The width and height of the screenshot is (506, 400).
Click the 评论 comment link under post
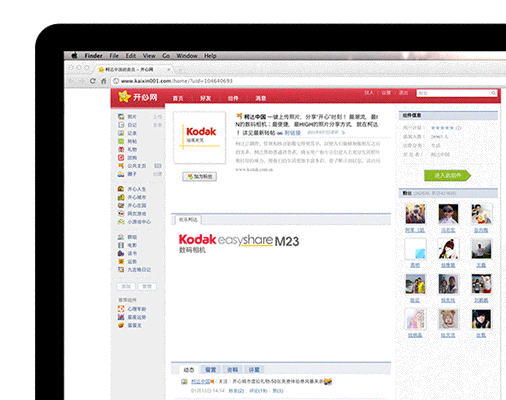click(258, 390)
